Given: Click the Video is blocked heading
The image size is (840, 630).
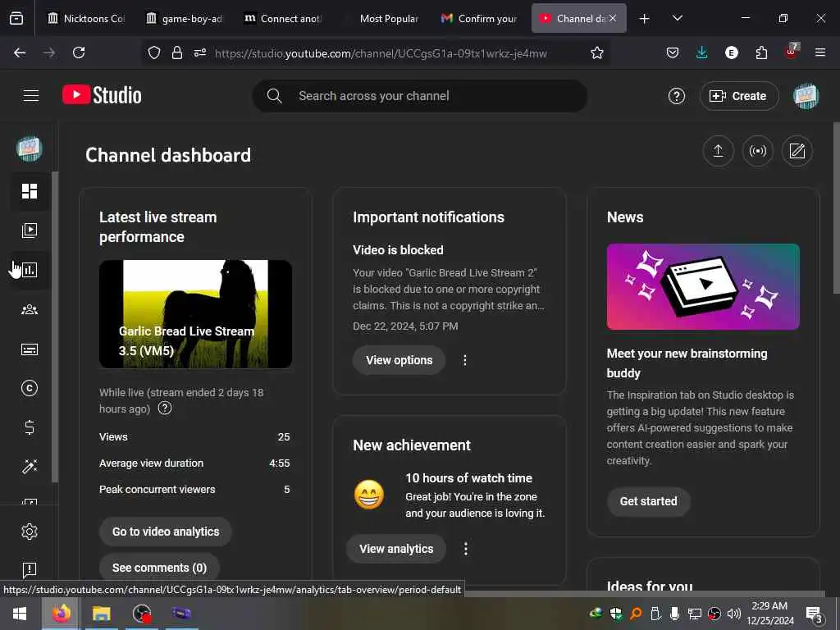Looking at the screenshot, I should pos(398,250).
